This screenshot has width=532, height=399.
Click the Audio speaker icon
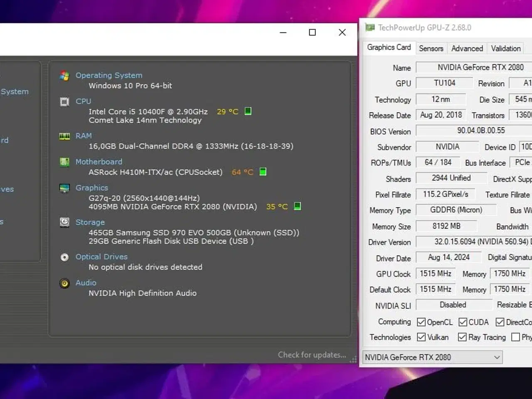pos(64,283)
